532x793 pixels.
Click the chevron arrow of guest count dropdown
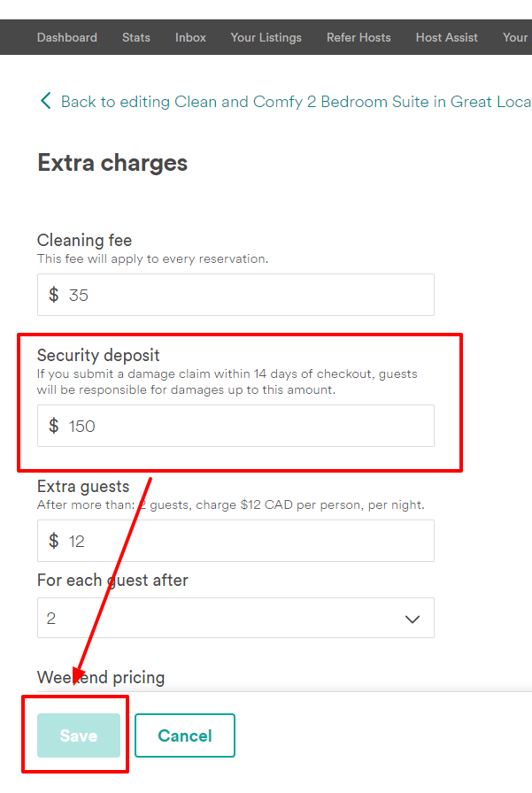point(412,619)
